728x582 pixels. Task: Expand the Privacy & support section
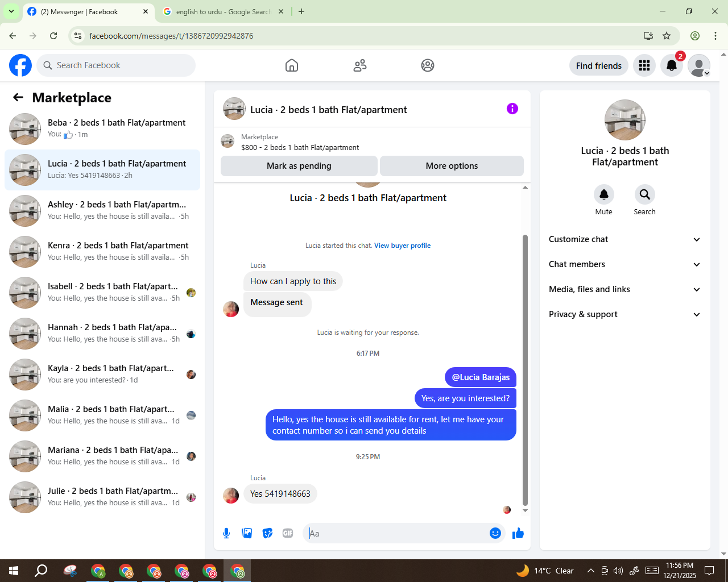point(625,314)
